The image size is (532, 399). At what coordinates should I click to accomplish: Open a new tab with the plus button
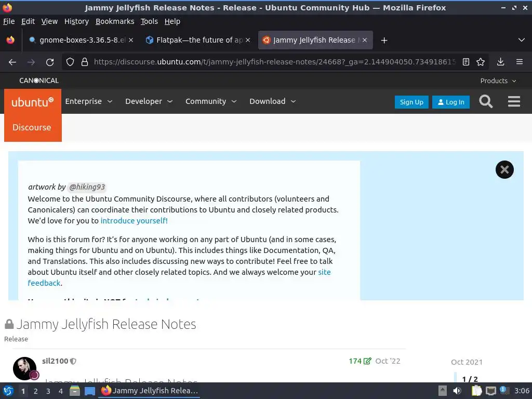(x=384, y=41)
